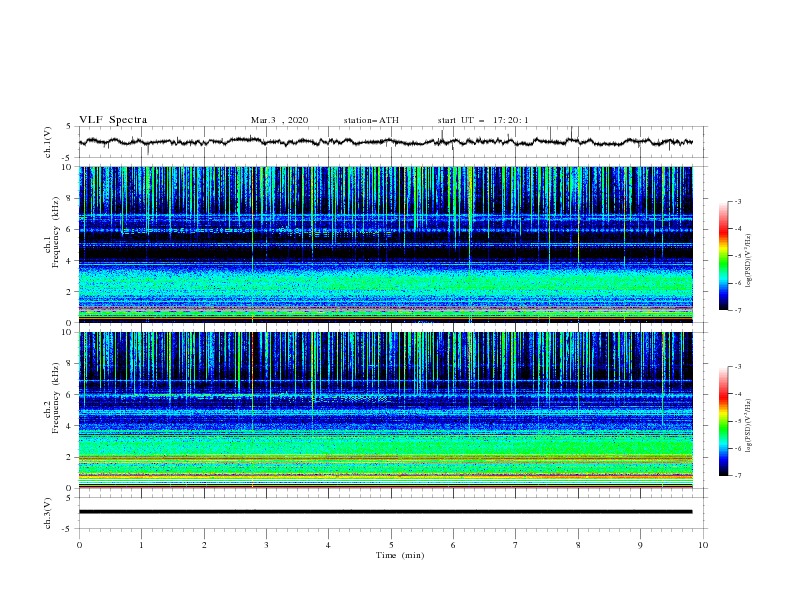Viewport: 792px width, 612px height.
Task: Click the "4" kHz tick on ch.1 frequency axis
Action: 70,261
